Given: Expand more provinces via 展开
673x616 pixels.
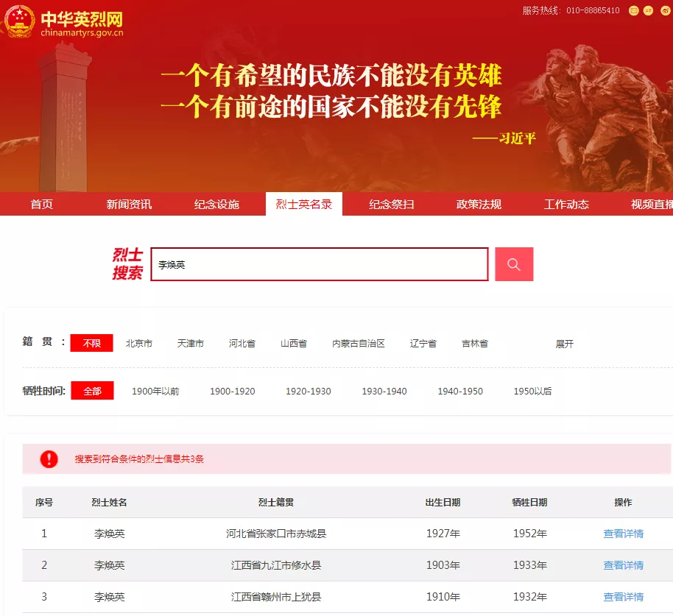Looking at the screenshot, I should (x=563, y=343).
